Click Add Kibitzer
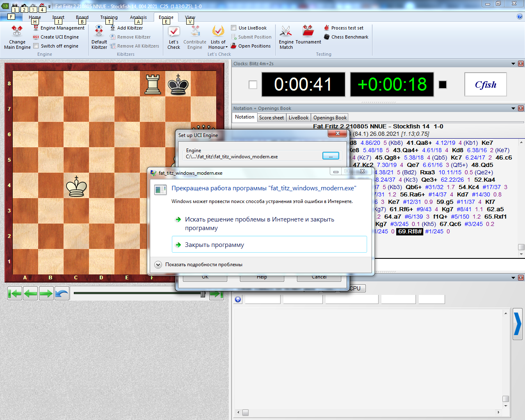Image resolution: width=525 pixels, height=420 pixels. [126, 28]
